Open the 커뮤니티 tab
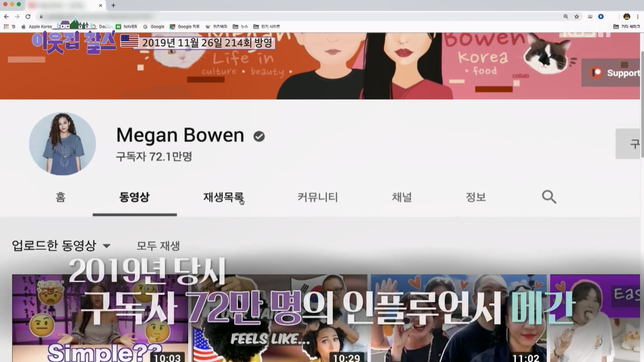This screenshot has width=644, height=362. pos(317,197)
